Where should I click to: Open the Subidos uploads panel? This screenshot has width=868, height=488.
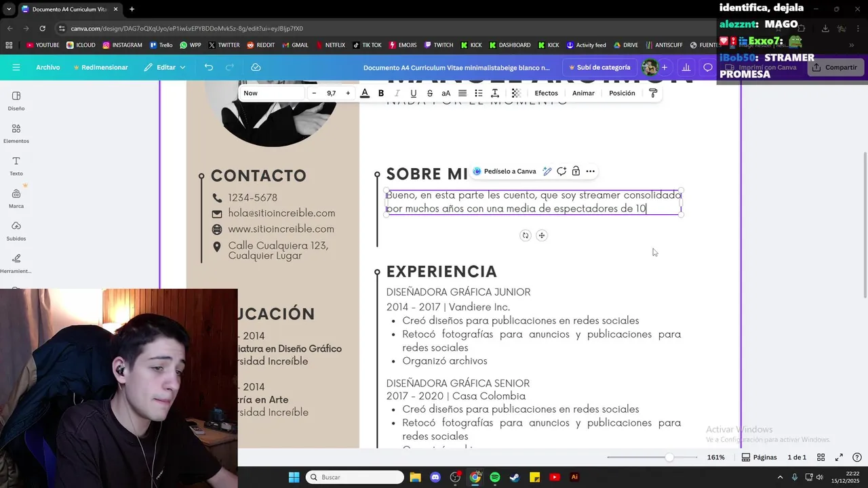click(x=16, y=231)
